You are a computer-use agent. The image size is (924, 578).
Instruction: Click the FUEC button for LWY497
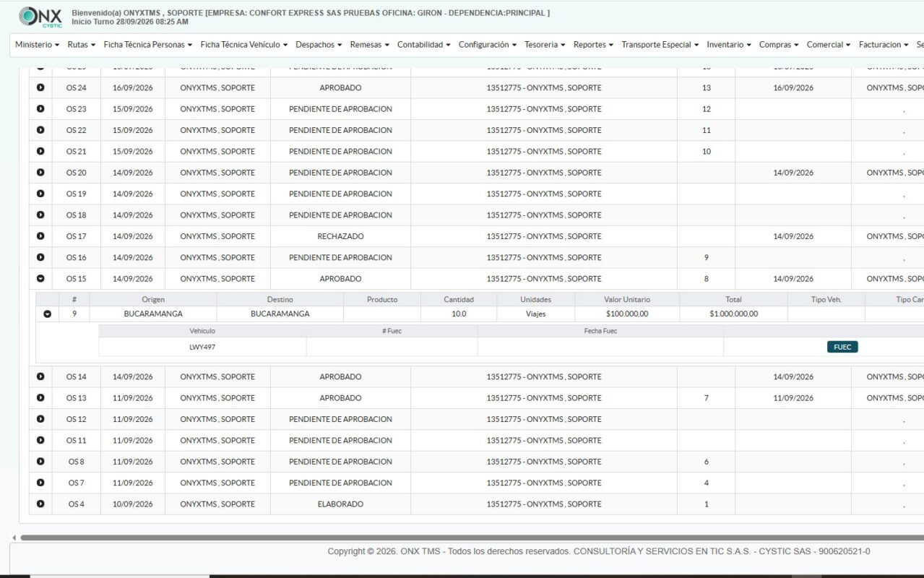click(842, 347)
